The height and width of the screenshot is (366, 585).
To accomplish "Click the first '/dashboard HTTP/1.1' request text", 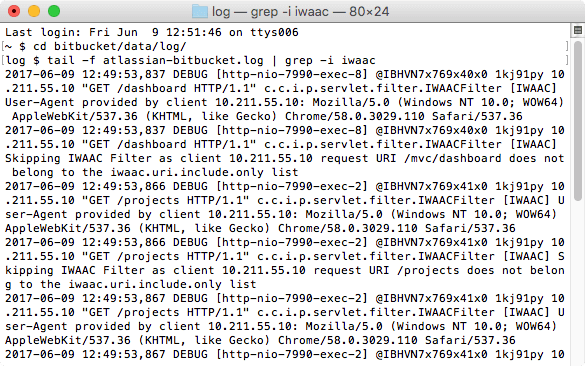I will [x=190, y=88].
